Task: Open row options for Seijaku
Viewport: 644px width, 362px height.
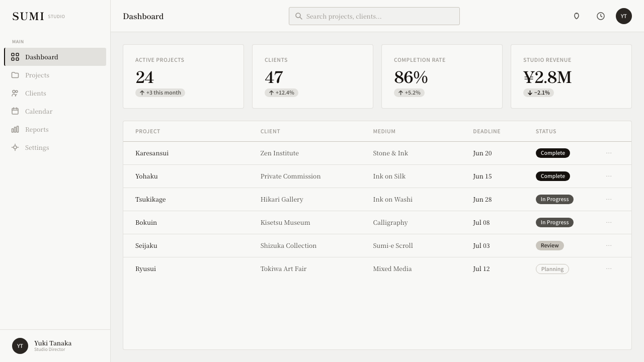Action: (609, 245)
